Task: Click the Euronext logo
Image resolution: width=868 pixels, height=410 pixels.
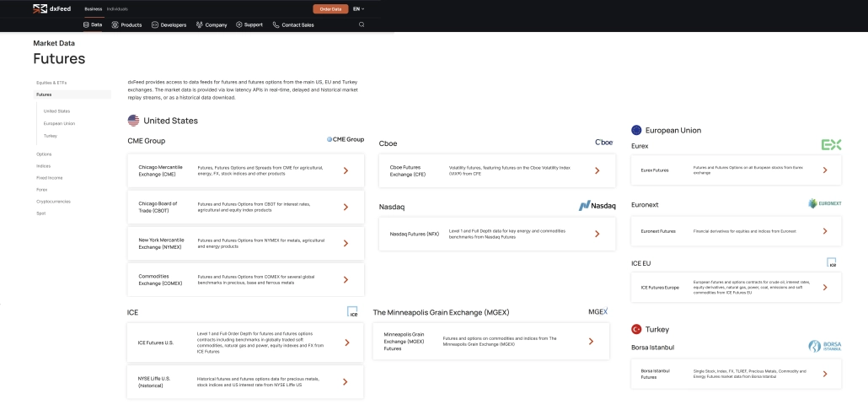Action: pyautogui.click(x=824, y=203)
